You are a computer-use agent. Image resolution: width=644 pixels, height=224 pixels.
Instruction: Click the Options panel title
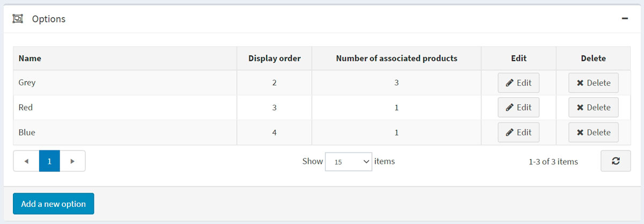[49, 19]
